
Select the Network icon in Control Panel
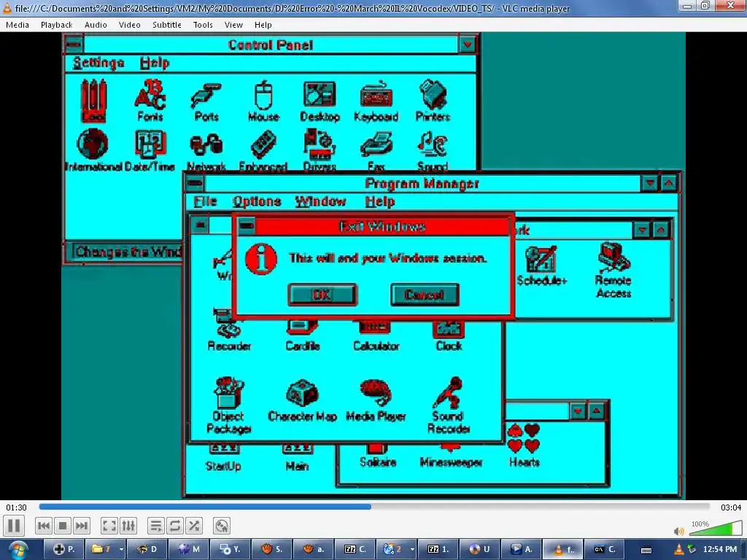click(x=206, y=152)
